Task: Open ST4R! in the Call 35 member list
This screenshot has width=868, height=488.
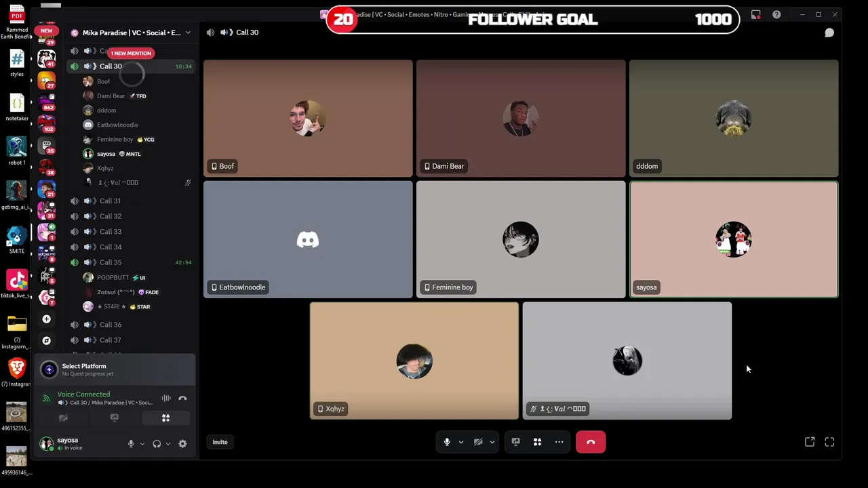Action: click(x=137, y=306)
